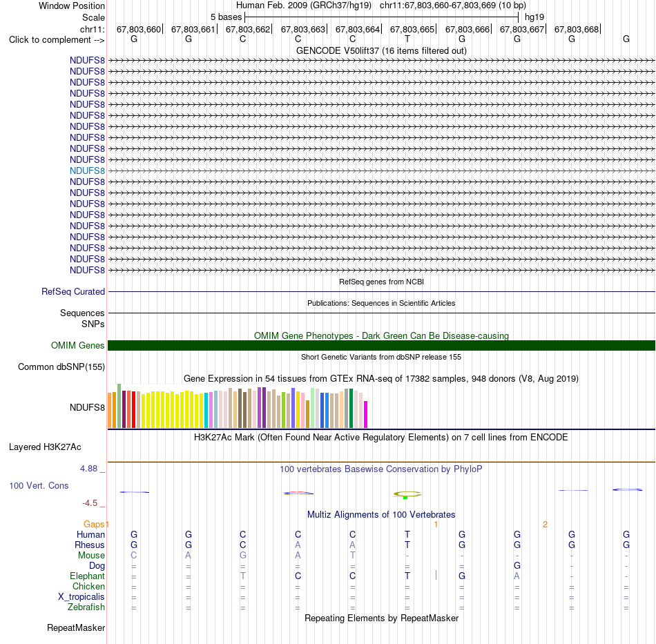Click the chr11: ruler label
Screen dimensions: 656x644
(x=92, y=29)
